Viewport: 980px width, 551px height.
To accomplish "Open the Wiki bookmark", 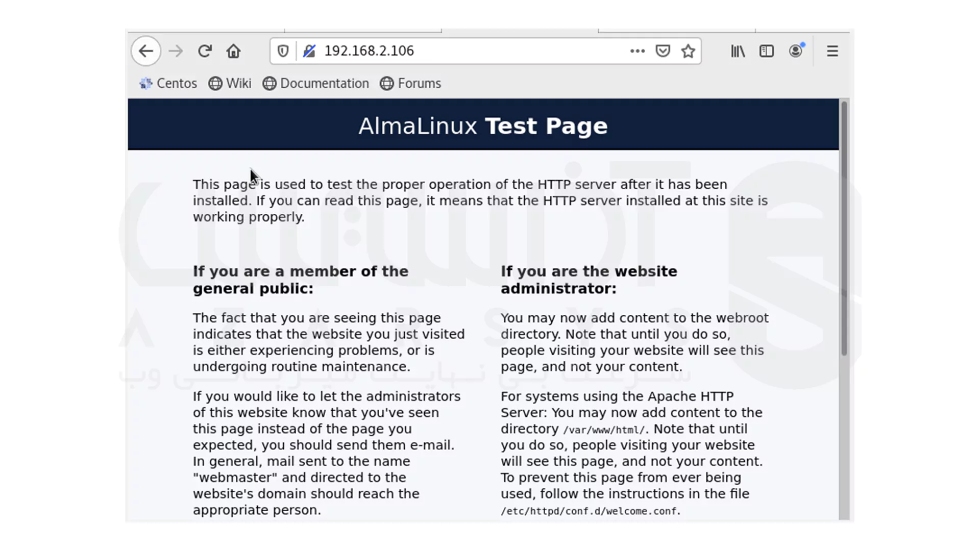I will [x=230, y=83].
